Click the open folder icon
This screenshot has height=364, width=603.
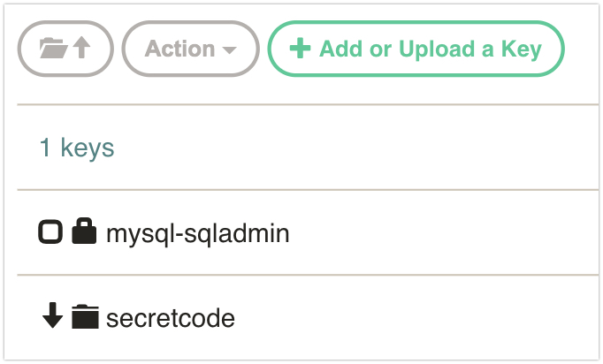tap(53, 48)
